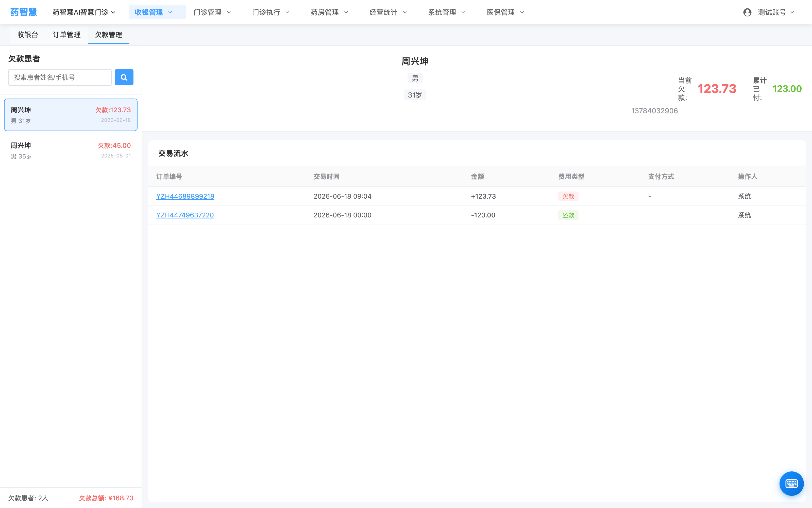Screen dimensions: 812x508
Task: Click the 操作人 column header
Action: 748,176
